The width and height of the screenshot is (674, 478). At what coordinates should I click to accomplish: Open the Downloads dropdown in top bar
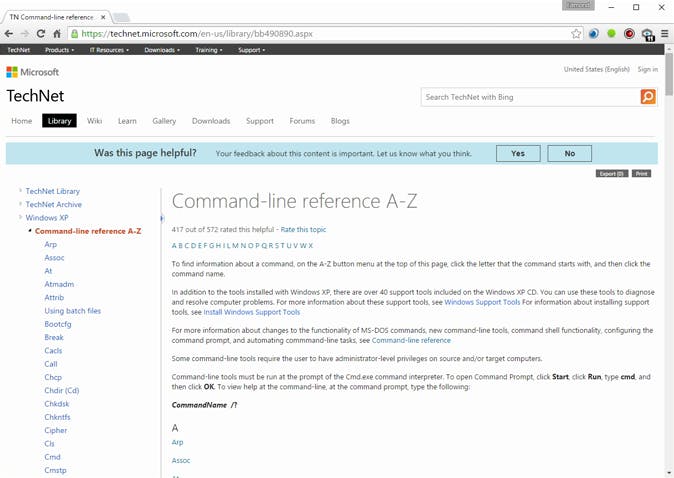point(162,50)
